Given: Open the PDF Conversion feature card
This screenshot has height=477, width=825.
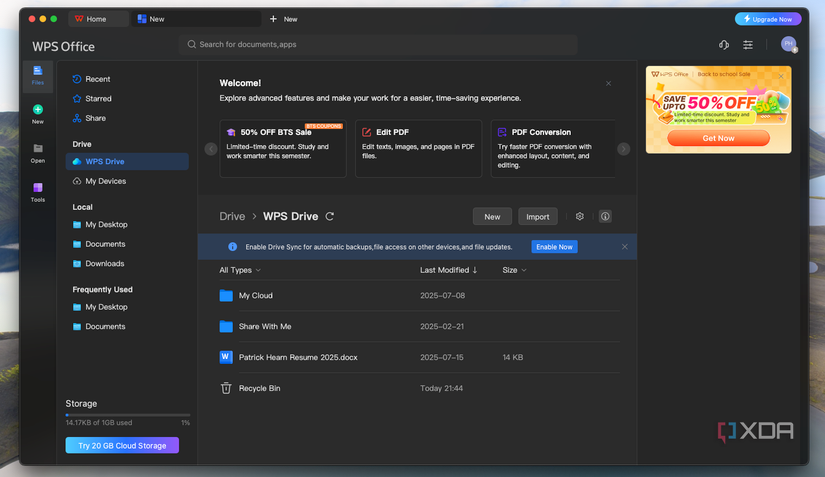Looking at the screenshot, I should pos(553,149).
